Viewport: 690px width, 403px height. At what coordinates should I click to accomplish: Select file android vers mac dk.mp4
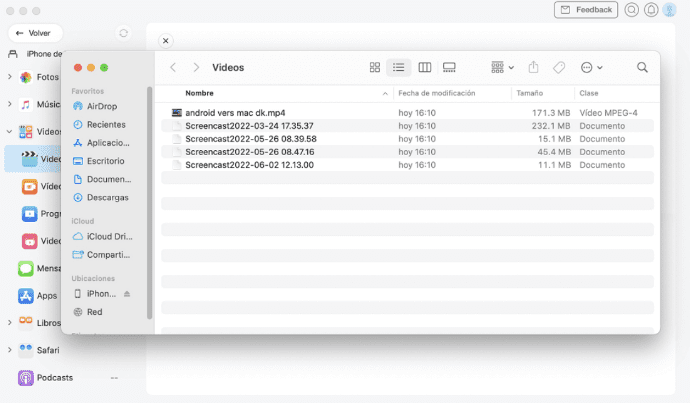407,113
